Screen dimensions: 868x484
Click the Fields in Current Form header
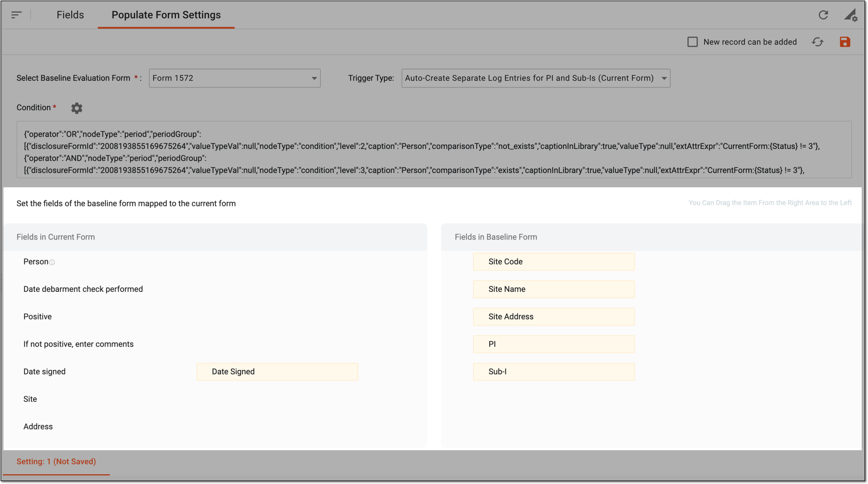point(56,237)
